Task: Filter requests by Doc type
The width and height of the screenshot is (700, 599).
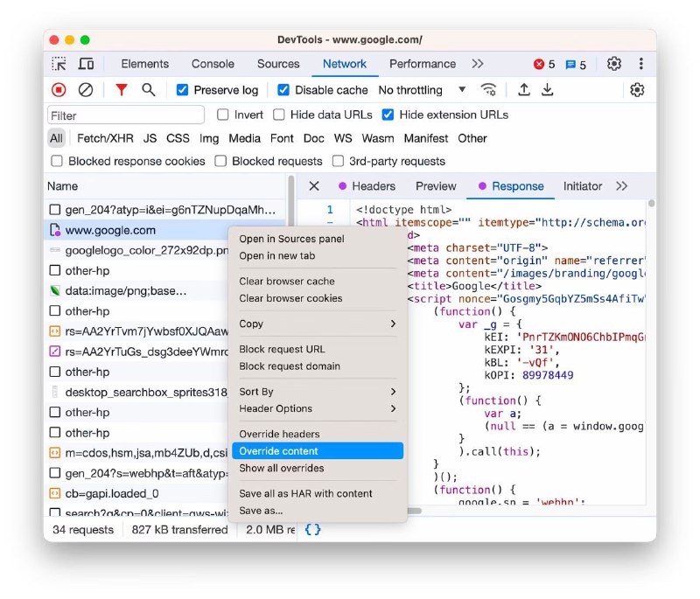Action: (x=313, y=138)
